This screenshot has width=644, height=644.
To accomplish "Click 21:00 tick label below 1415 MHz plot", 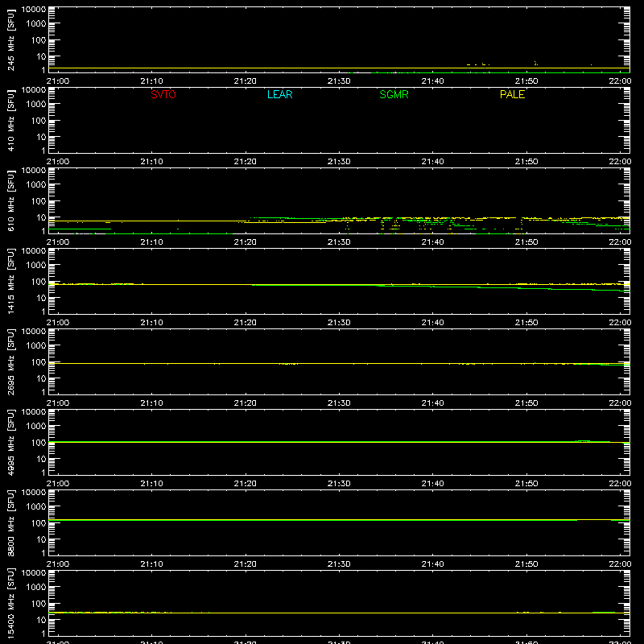I will (x=58, y=323).
